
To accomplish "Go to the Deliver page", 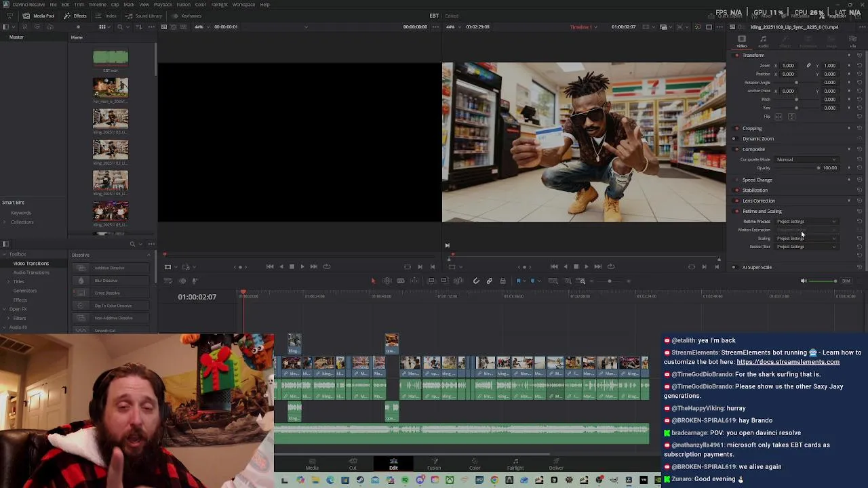I will 556,464.
